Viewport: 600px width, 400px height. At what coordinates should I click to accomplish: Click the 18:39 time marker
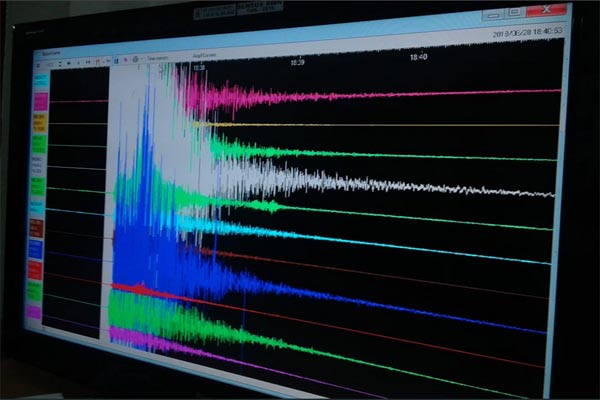298,61
